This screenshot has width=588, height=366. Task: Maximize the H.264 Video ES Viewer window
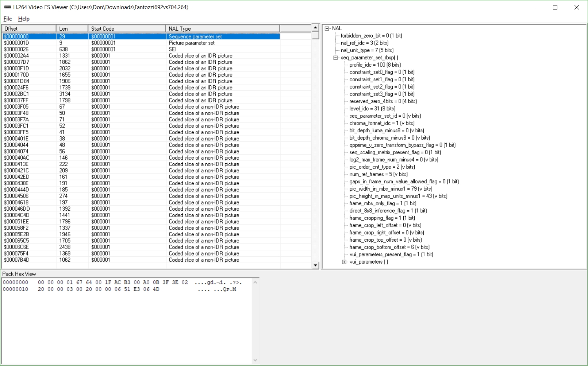[x=555, y=7]
